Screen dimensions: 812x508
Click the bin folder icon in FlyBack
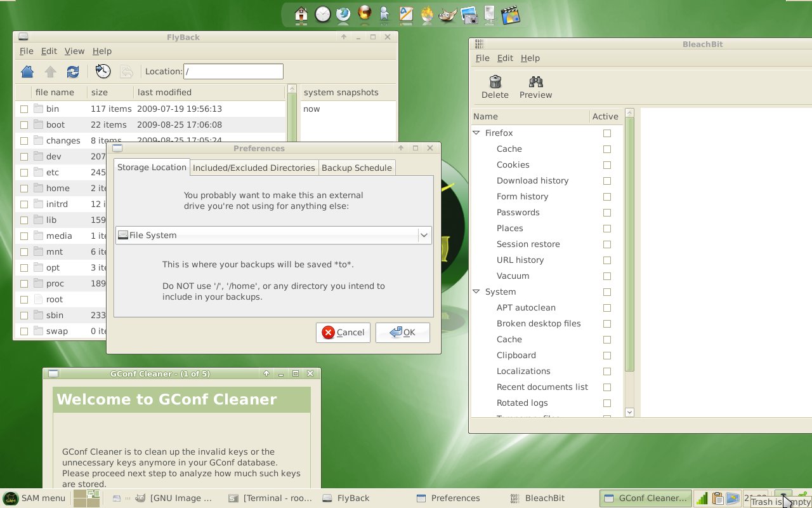(x=38, y=109)
